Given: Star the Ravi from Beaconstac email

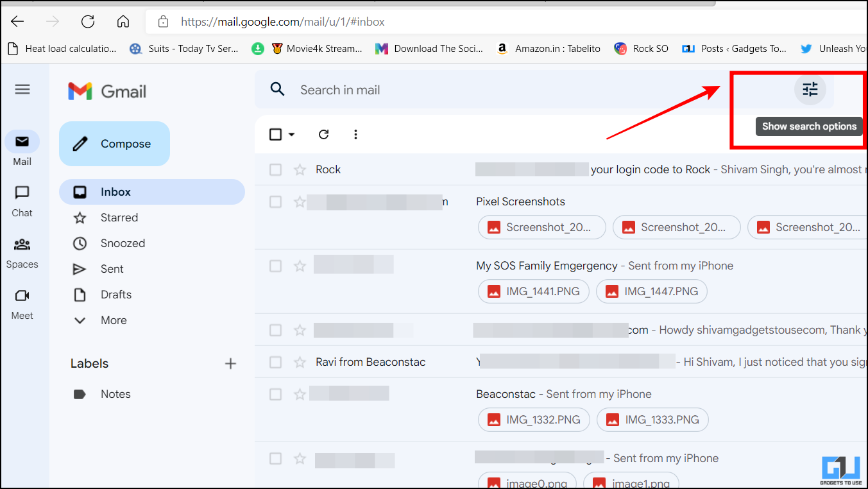Looking at the screenshot, I should 300,362.
